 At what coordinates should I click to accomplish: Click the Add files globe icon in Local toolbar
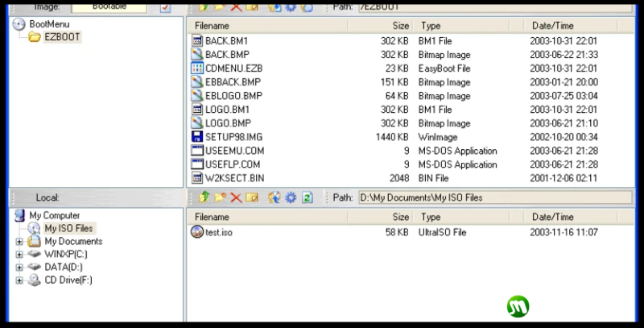(274, 197)
